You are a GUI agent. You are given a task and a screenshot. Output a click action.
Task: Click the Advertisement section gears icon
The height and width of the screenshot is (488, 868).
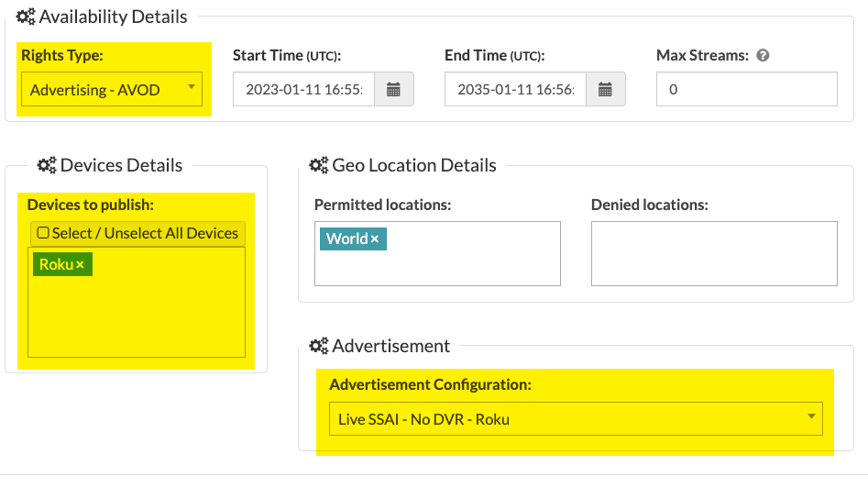319,346
